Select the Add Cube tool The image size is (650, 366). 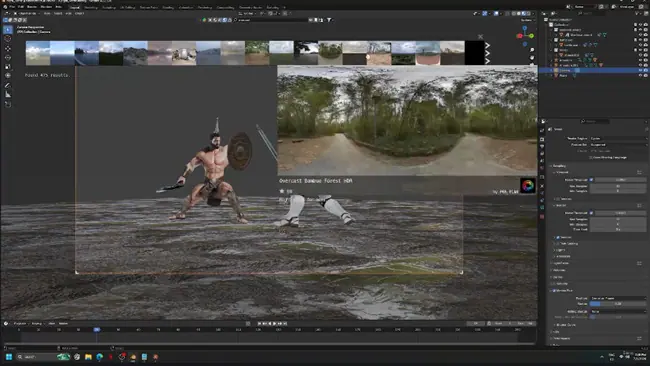pyautogui.click(x=8, y=104)
